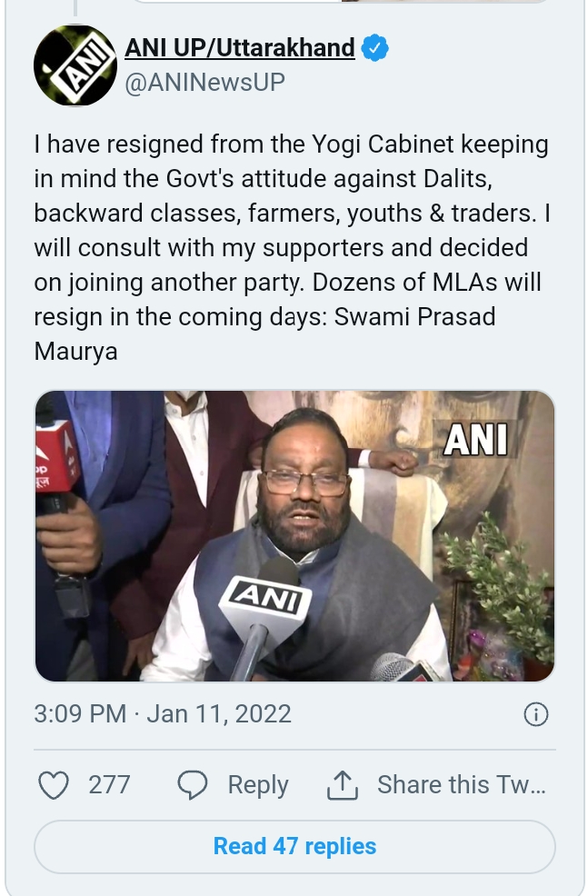This screenshot has width=588, height=896.
Task: Click the Reply label
Action: tap(258, 784)
